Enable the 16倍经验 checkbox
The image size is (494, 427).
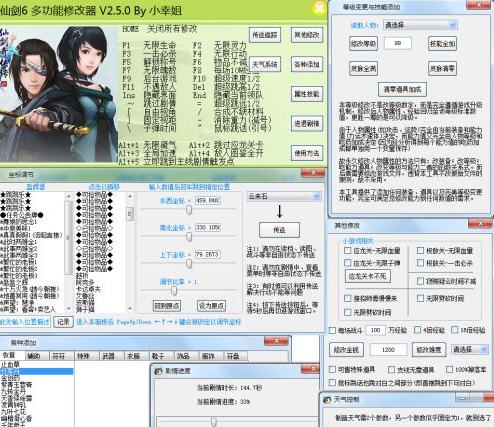(x=454, y=330)
